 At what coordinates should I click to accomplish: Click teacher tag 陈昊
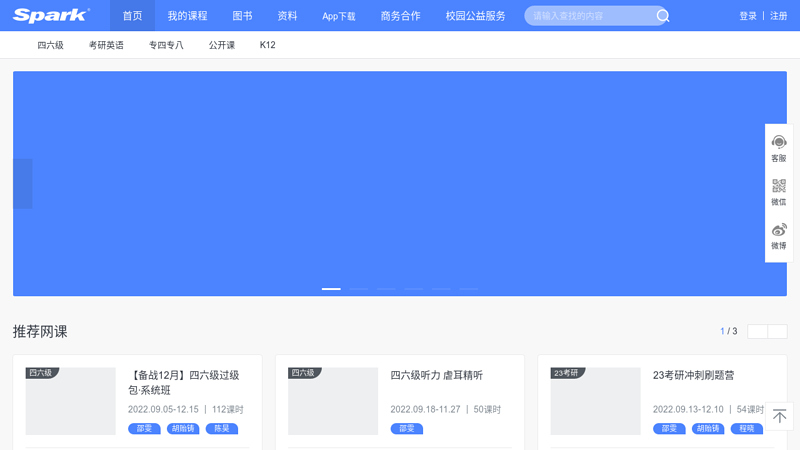221,429
